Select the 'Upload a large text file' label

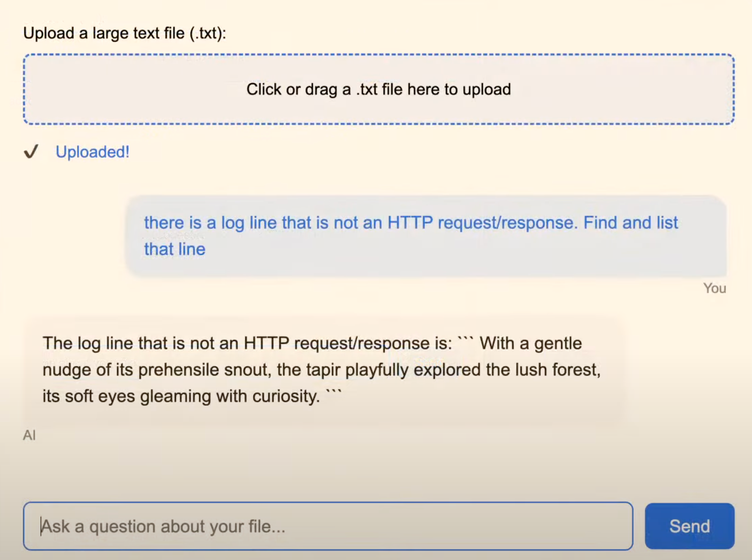tap(124, 33)
